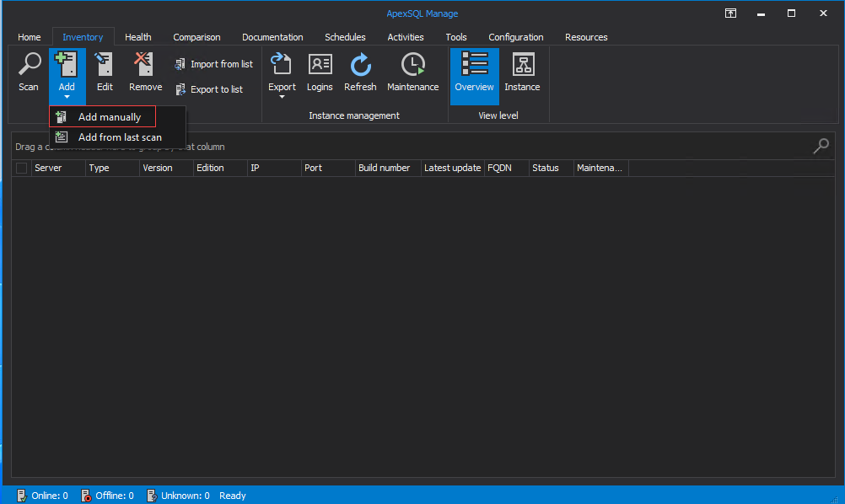
Task: Expand the Add dropdown arrow
Action: tap(67, 97)
